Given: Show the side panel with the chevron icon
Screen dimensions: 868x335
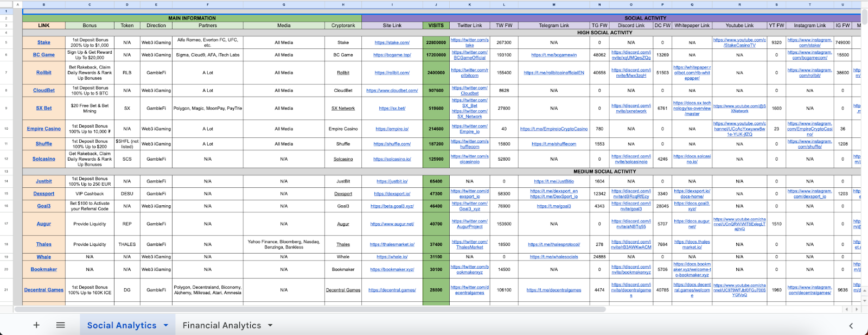Looking at the screenshot, I should (851, 326).
